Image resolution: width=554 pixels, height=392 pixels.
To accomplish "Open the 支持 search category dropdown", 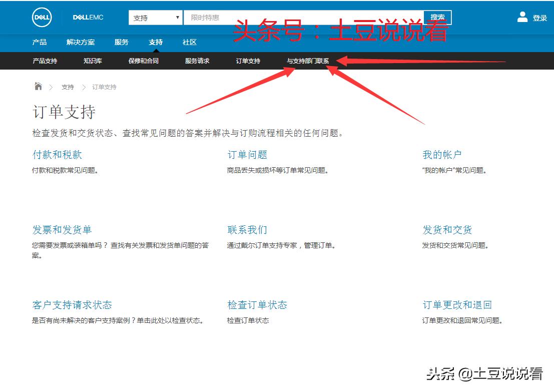I will [155, 17].
